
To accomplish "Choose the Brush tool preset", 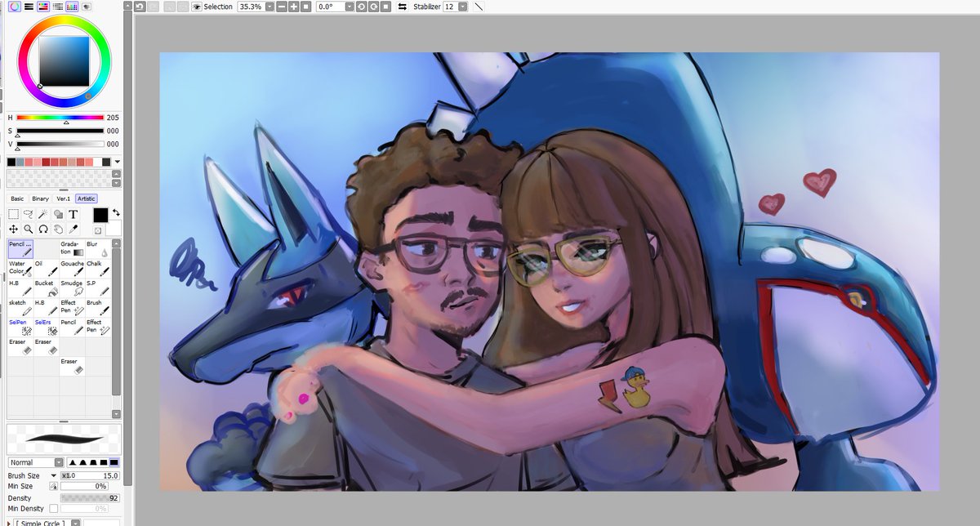I will pos(98,307).
